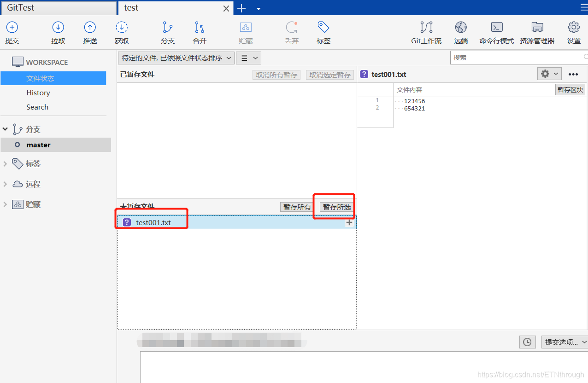
Task: Click the 暂存区块 button
Action: [570, 90]
